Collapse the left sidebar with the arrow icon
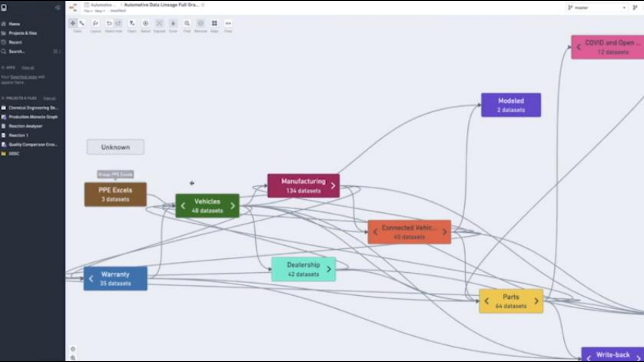644x362 pixels. [x=57, y=7]
